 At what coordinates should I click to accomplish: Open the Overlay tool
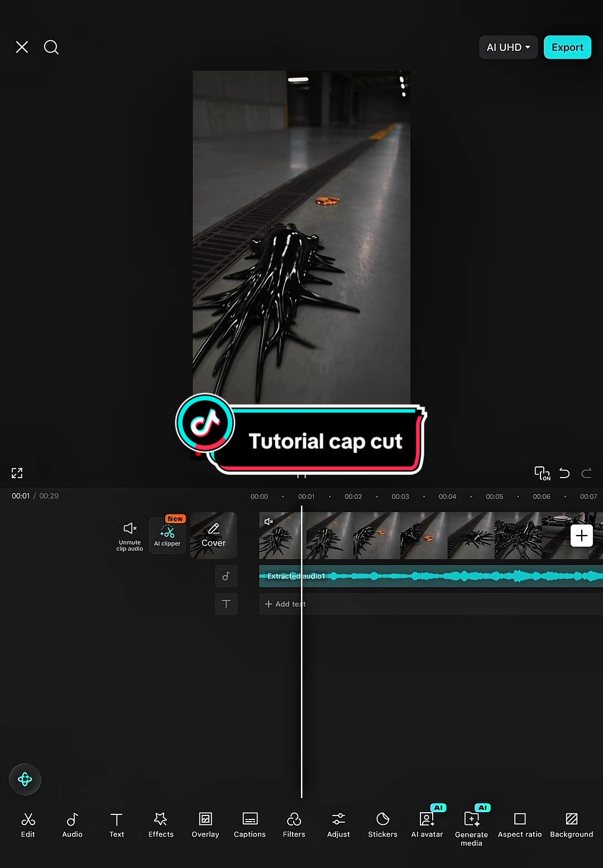click(x=205, y=825)
